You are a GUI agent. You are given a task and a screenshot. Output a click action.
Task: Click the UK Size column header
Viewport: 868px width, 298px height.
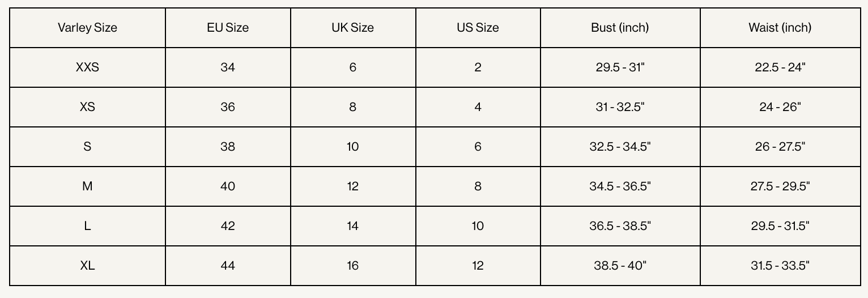[x=352, y=28]
